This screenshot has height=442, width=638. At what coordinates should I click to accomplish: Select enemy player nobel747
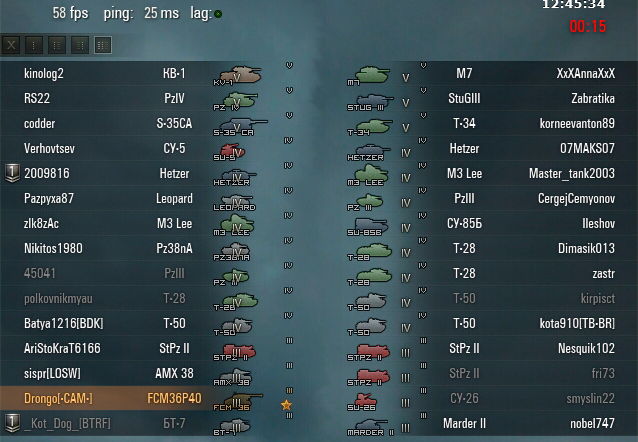pyautogui.click(x=592, y=423)
